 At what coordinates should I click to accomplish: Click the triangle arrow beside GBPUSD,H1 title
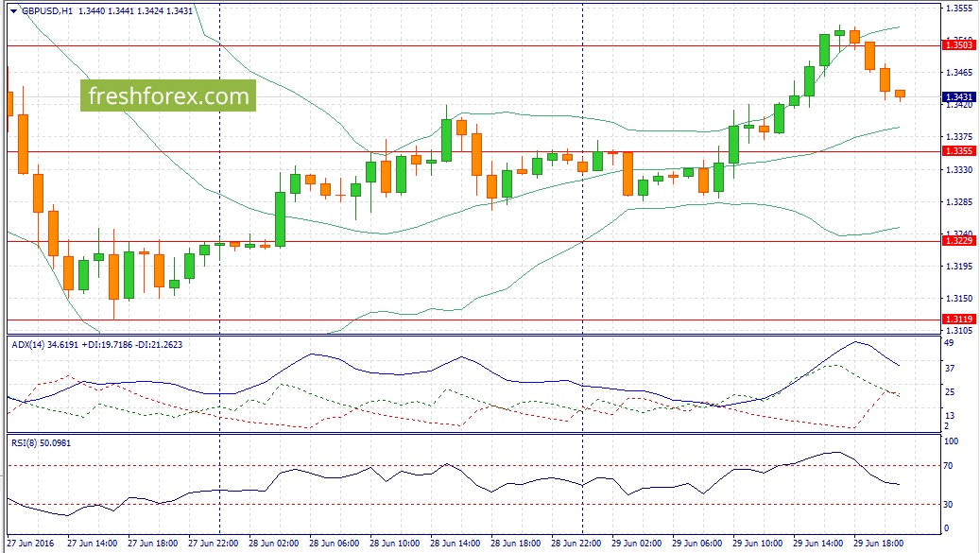pyautogui.click(x=12, y=11)
